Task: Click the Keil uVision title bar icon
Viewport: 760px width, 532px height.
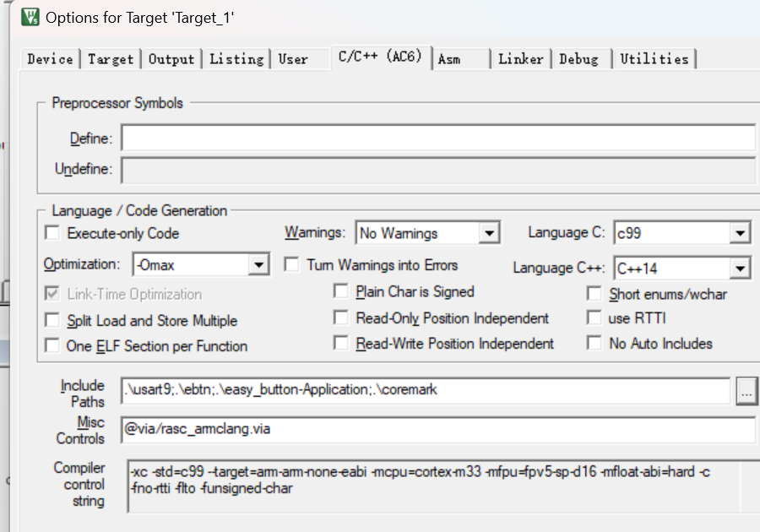Action: click(30, 17)
